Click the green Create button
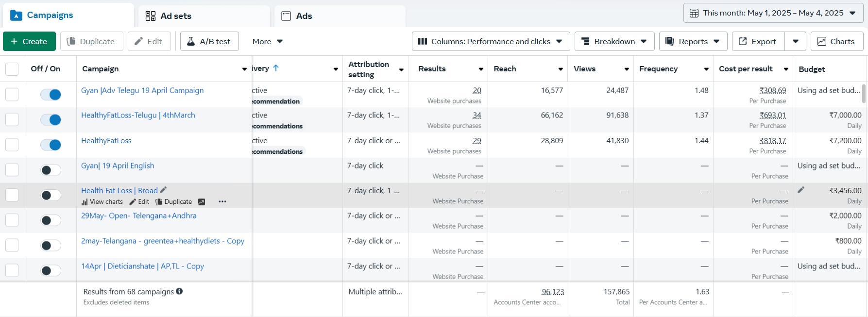 tap(29, 42)
